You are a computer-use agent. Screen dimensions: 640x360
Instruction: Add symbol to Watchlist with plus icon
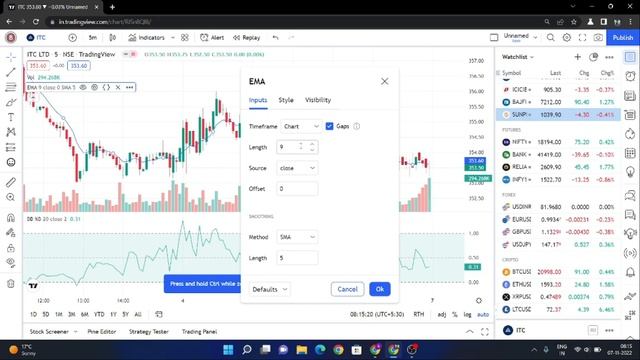(578, 57)
